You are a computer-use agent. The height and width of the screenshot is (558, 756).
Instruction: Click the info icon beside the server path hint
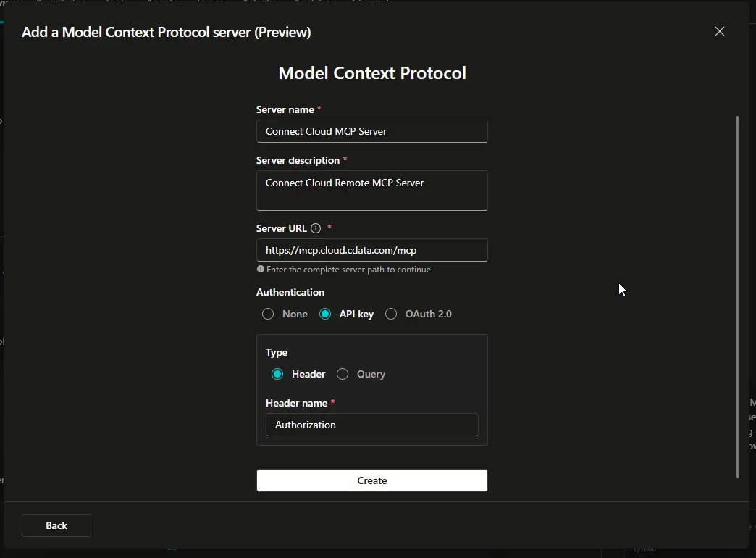tap(260, 269)
